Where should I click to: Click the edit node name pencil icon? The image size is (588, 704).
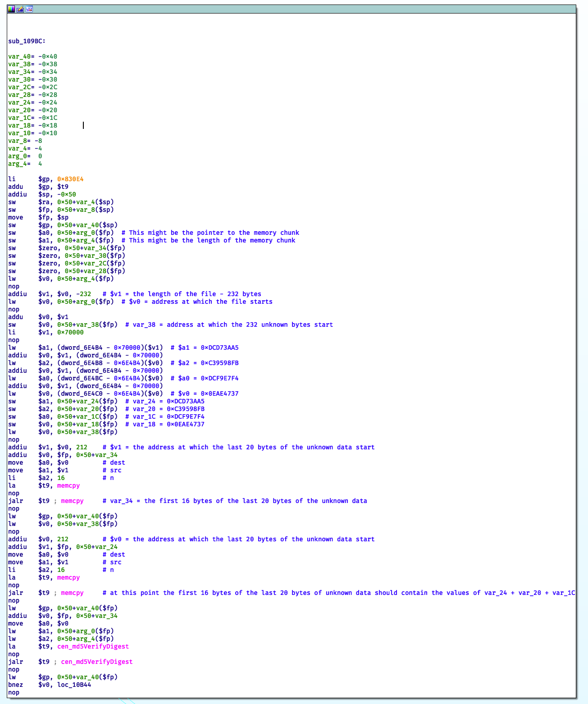coord(20,9)
